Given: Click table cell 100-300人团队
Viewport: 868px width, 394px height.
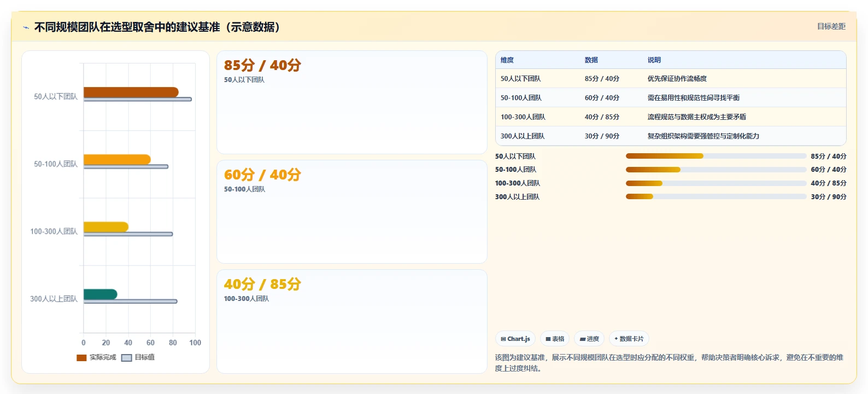Looking at the screenshot, I should (523, 117).
